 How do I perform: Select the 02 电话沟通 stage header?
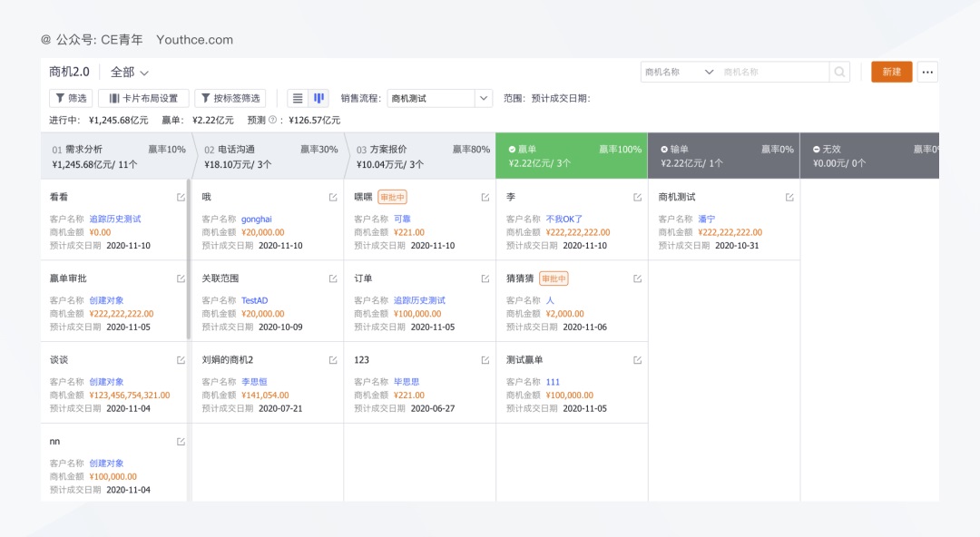[x=269, y=156]
